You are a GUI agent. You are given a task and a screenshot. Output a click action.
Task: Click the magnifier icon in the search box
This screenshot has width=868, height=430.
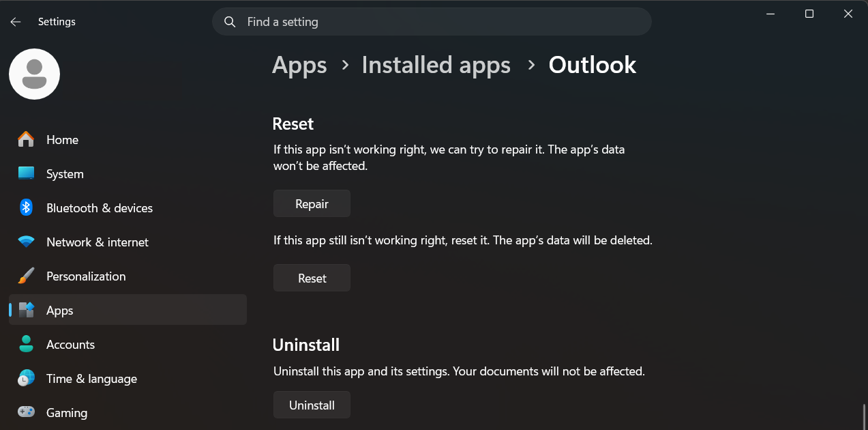[230, 22]
